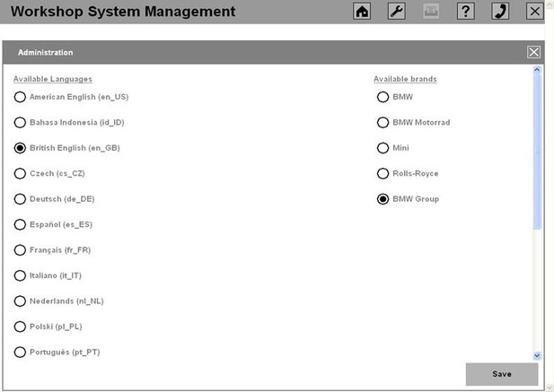The height and width of the screenshot is (392, 554).
Task: Open the wrench settings icon
Action: tap(397, 12)
